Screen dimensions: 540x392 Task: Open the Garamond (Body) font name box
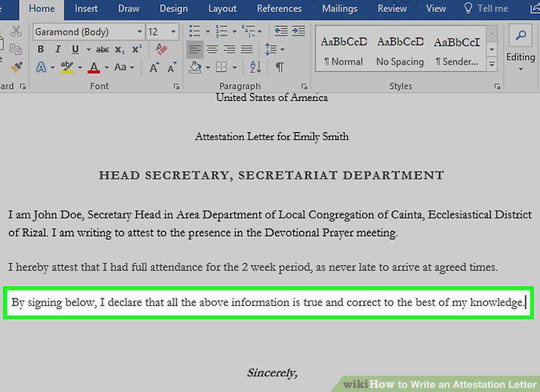pyautogui.click(x=89, y=32)
